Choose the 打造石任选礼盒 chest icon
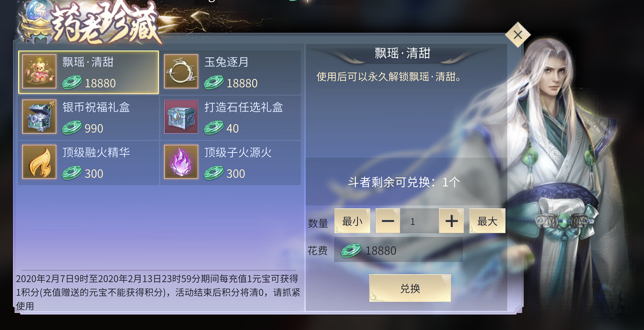Screen dimensions: 644x330 [x=181, y=117]
